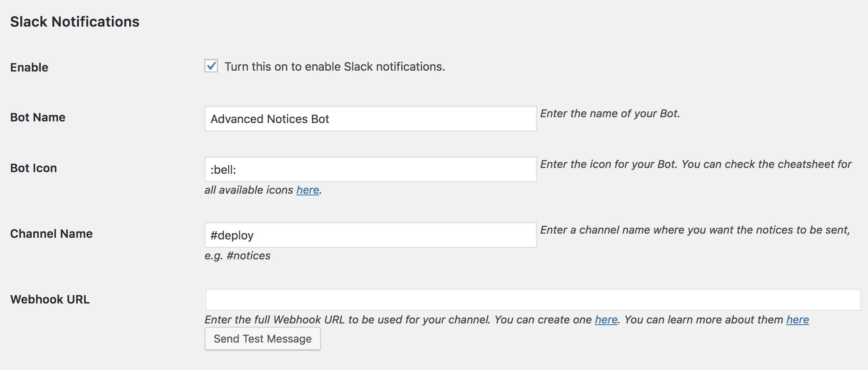868x370 pixels.
Task: Click the 'Turn this on to enable Slack notifications' label
Action: (334, 67)
